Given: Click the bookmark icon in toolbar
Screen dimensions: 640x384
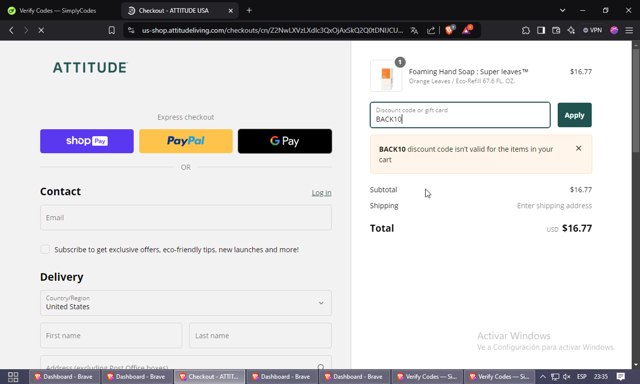Looking at the screenshot, I should tap(111, 30).
